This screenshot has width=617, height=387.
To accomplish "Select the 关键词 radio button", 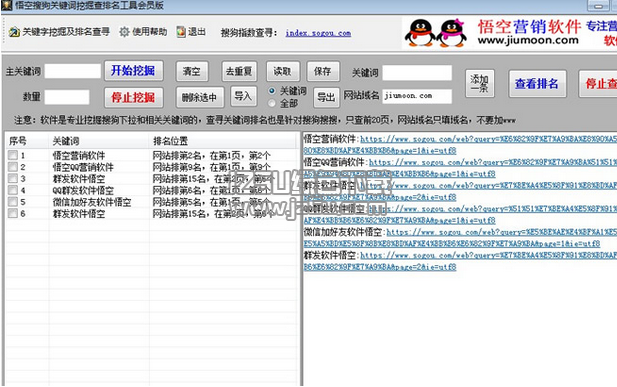I will click(272, 91).
